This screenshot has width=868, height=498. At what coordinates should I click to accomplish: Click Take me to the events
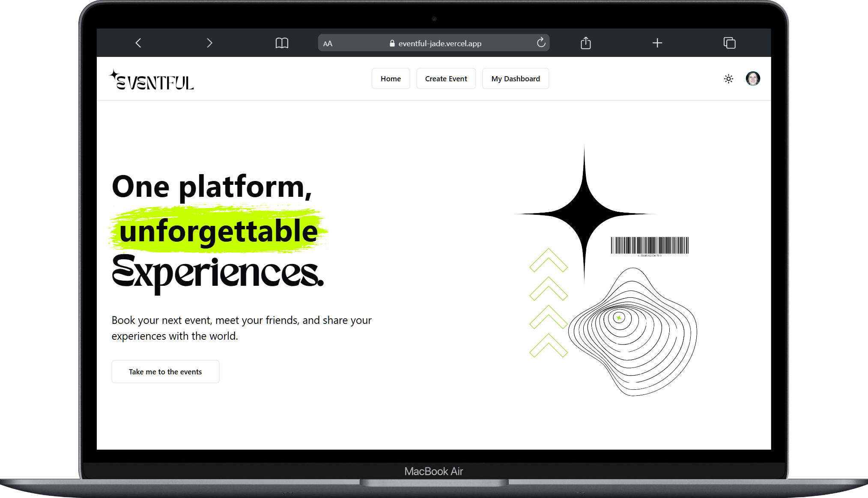click(x=165, y=371)
